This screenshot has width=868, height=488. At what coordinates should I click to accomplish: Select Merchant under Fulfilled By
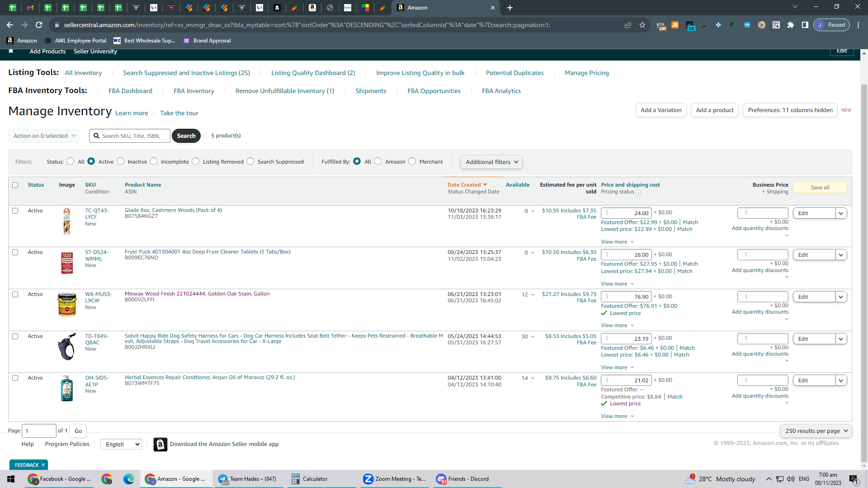[x=412, y=161]
